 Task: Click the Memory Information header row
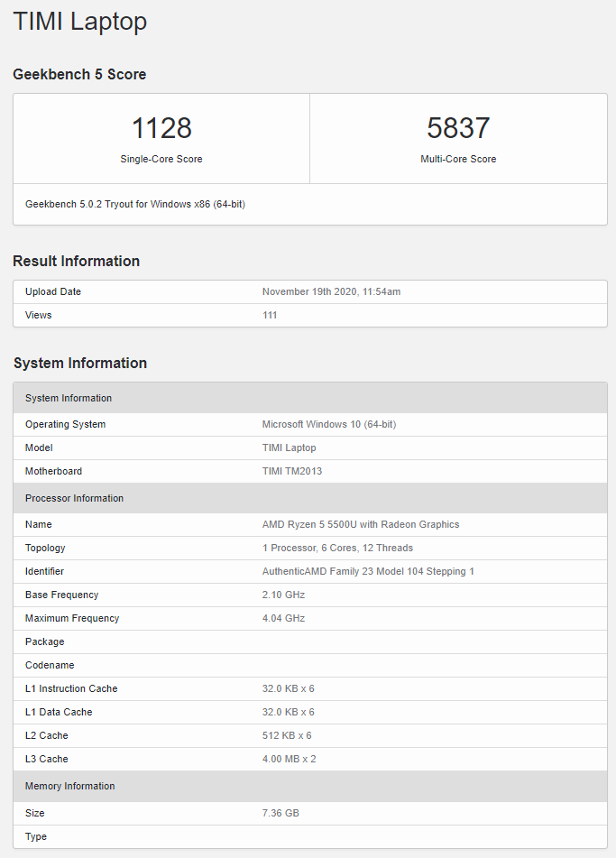(310, 786)
